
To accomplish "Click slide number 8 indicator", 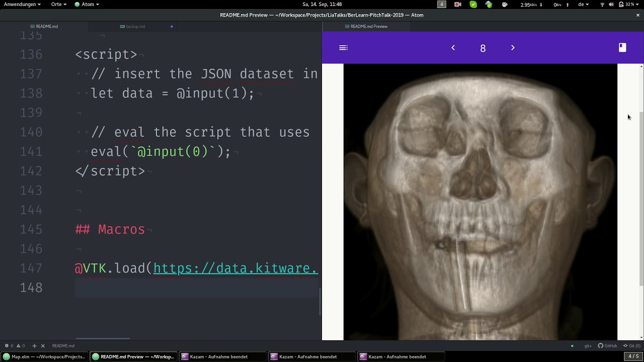I will [483, 48].
